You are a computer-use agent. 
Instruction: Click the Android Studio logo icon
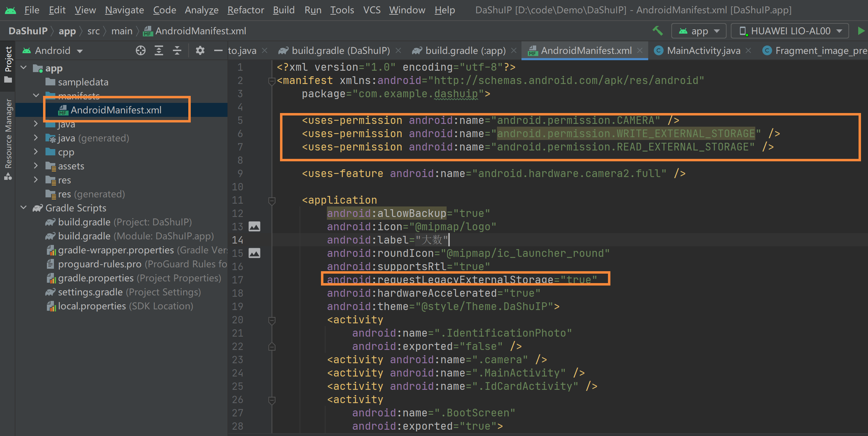[10, 10]
